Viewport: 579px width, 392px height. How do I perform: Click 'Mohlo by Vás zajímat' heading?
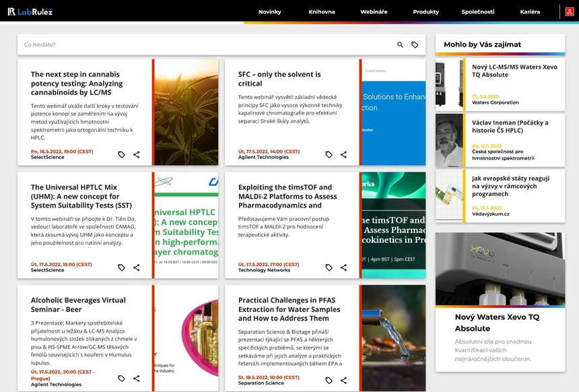click(482, 44)
